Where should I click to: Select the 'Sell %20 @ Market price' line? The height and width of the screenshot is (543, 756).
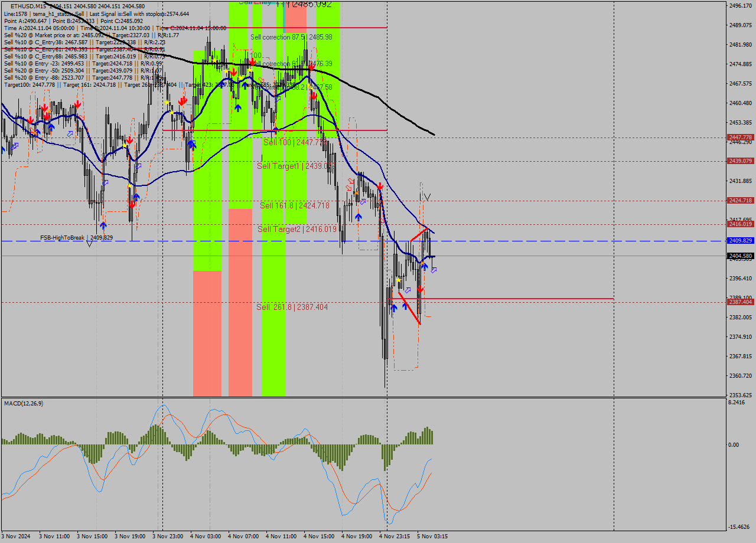[x=90, y=35]
